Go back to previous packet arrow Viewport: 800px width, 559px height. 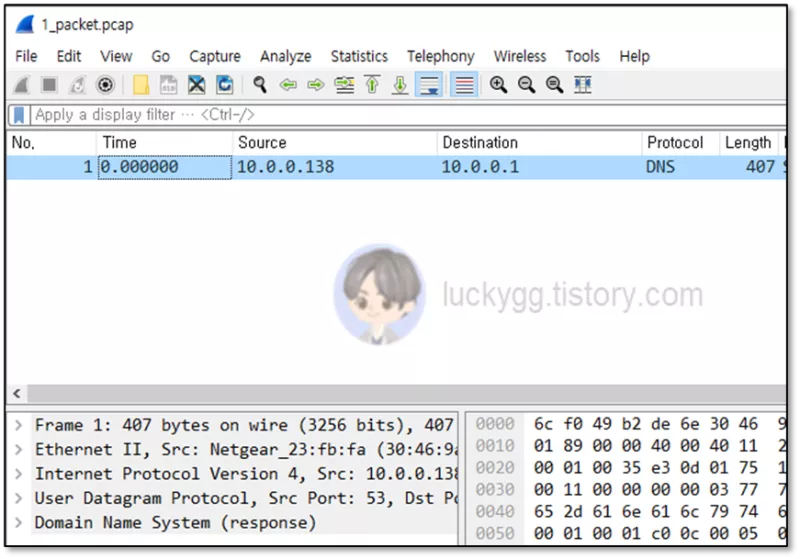pyautogui.click(x=288, y=85)
